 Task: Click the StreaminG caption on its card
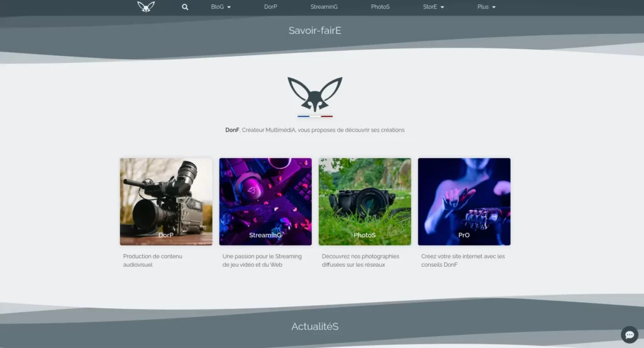[x=265, y=235]
